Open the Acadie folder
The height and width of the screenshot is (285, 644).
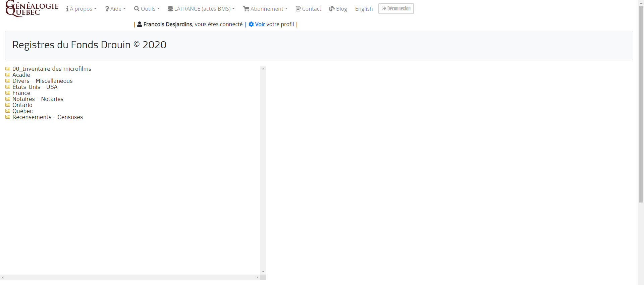(x=21, y=75)
